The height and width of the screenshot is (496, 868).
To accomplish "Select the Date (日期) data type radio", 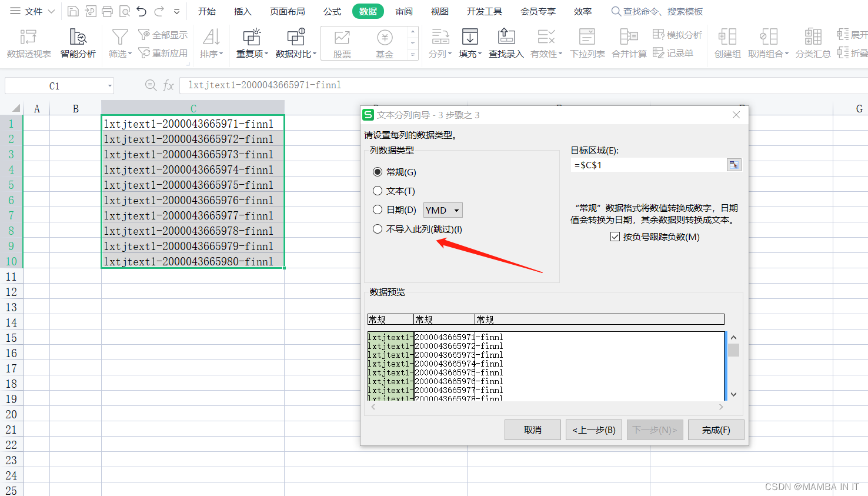I will (378, 209).
